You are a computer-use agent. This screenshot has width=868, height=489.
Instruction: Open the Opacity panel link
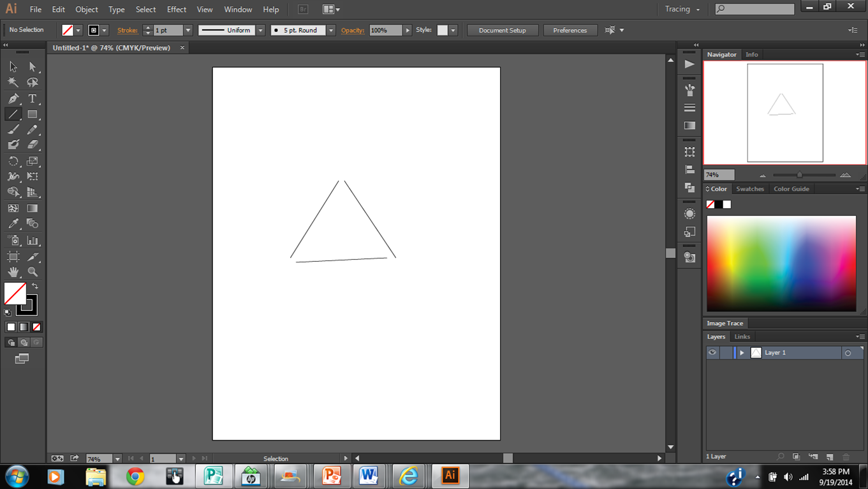tap(353, 30)
